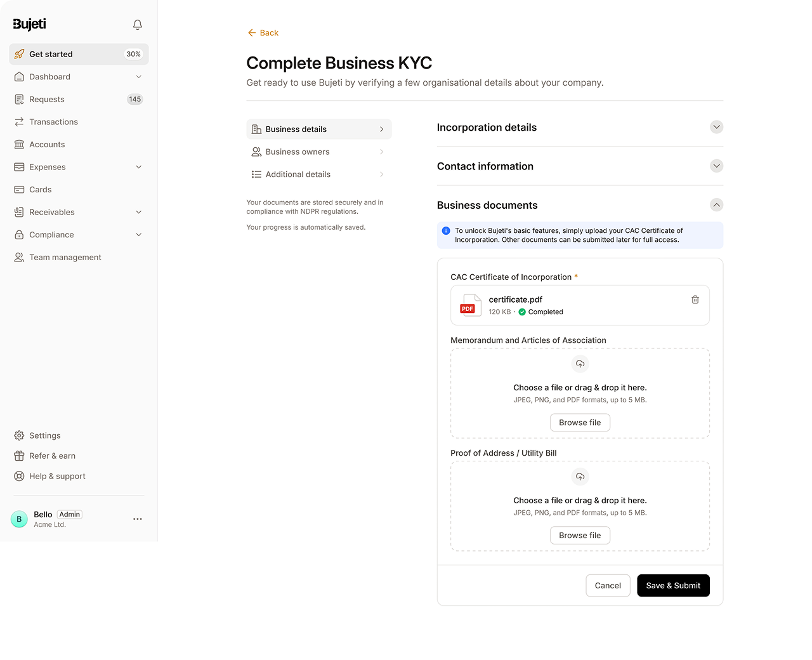
Task: Click the certificate.pdf PDF file icon
Action: [469, 305]
